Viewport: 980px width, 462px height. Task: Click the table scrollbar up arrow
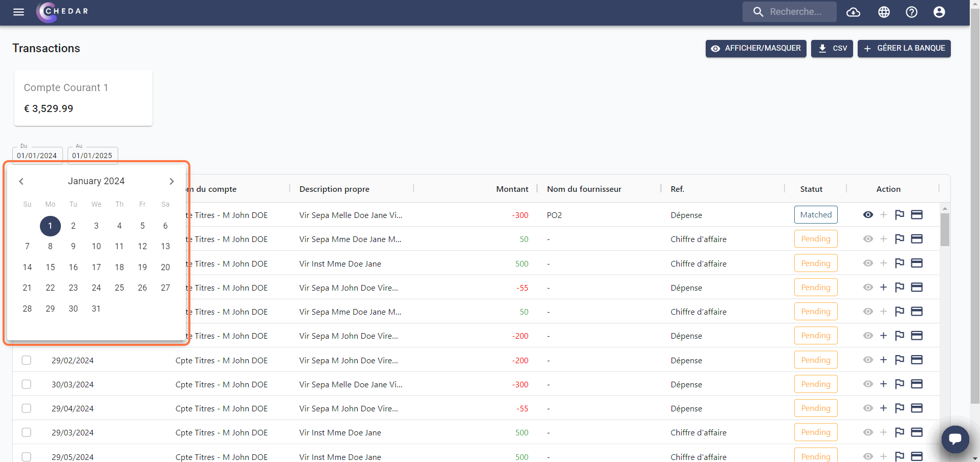pos(945,208)
